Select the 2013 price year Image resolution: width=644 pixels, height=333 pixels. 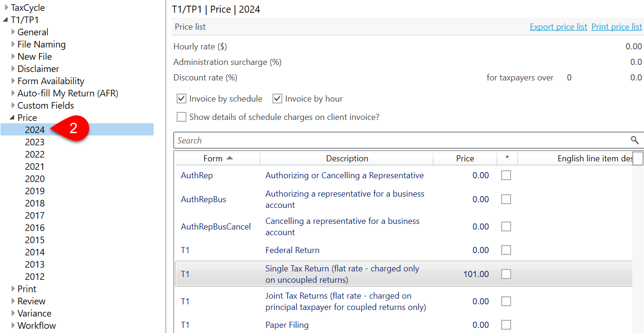coord(35,264)
